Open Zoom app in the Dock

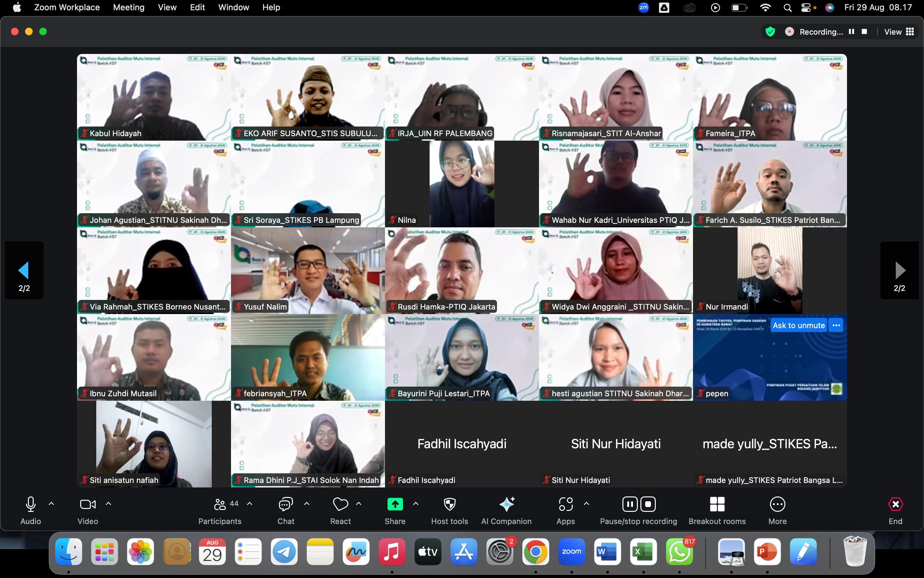[571, 552]
